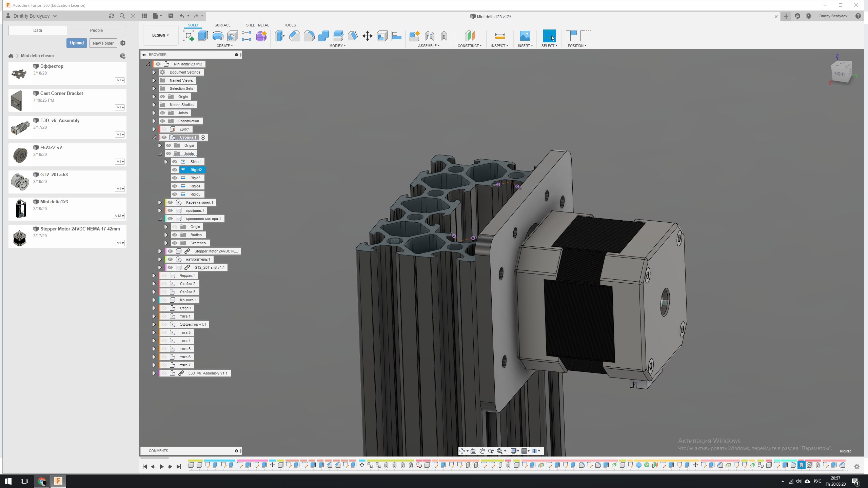The width and height of the screenshot is (868, 488).
Task: Select the Create Sketch tool
Action: click(x=189, y=36)
